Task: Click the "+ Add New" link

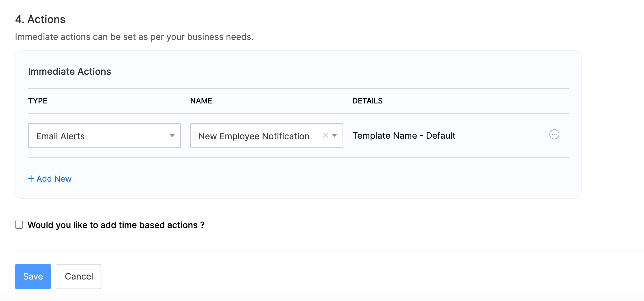Action: [50, 179]
